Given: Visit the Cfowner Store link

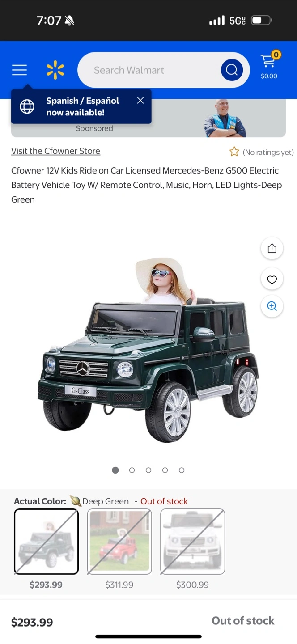Looking at the screenshot, I should pyautogui.click(x=55, y=151).
